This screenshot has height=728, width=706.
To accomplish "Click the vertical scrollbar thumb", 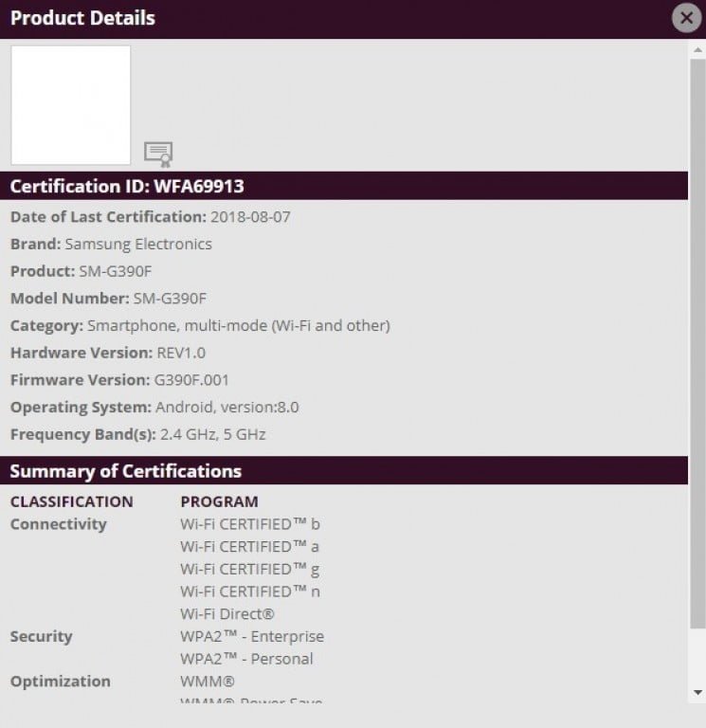I will tap(697, 341).
